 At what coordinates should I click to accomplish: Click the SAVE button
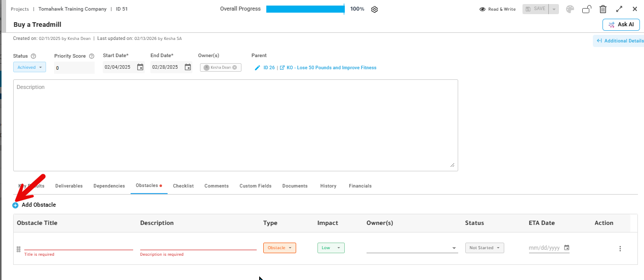point(536,9)
